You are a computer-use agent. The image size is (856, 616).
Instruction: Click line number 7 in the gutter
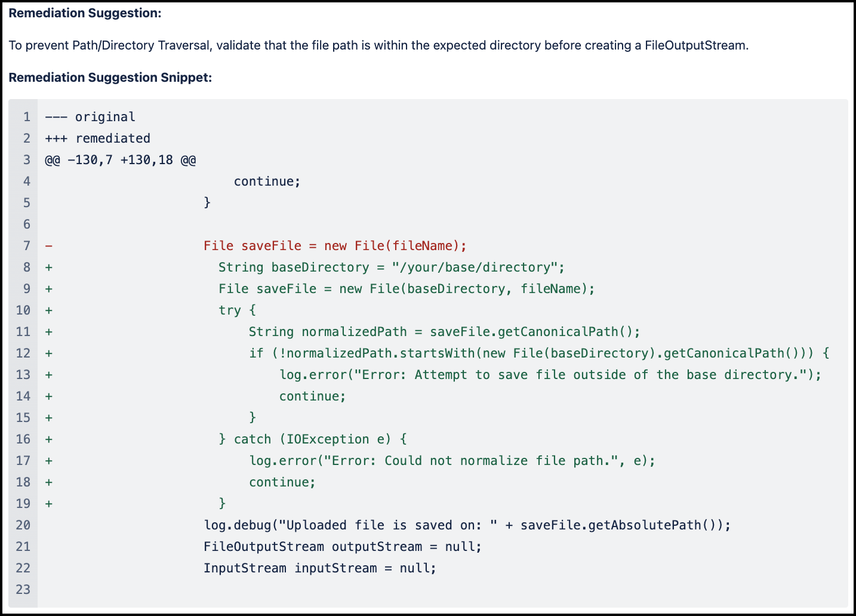tap(27, 246)
